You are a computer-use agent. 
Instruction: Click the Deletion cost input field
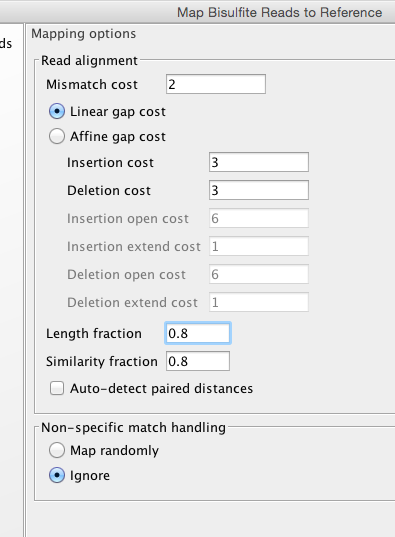[259, 190]
